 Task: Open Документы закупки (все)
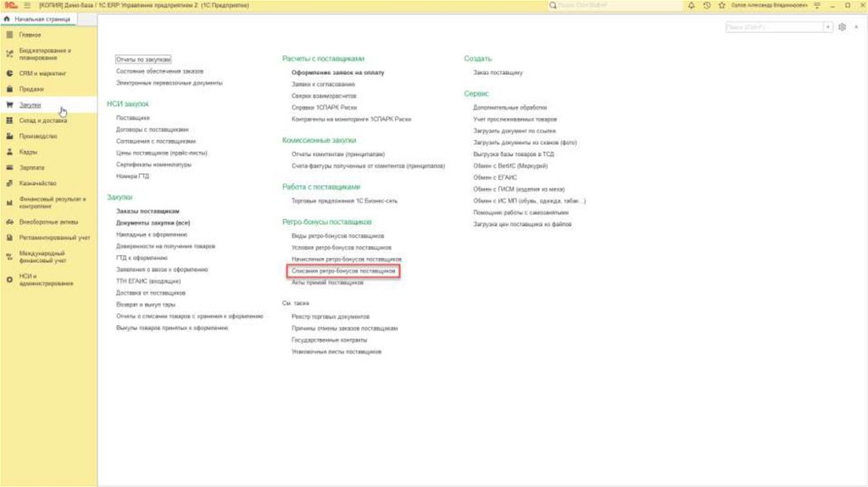coord(153,223)
